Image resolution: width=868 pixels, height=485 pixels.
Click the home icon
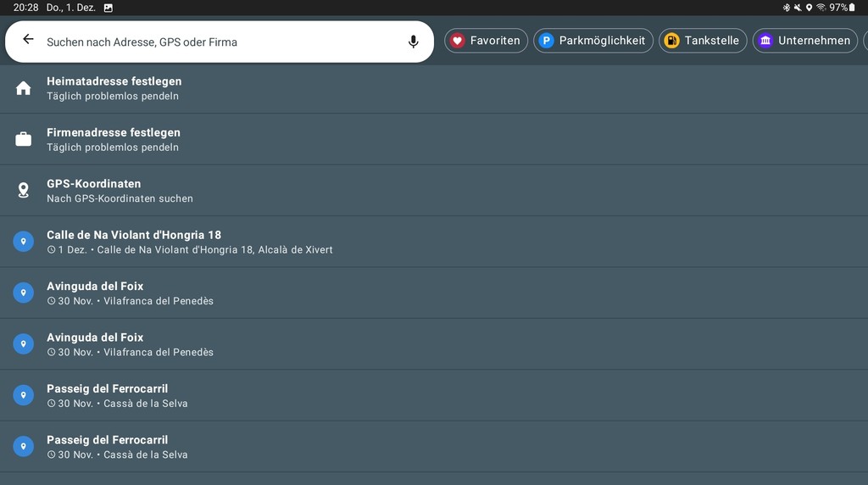click(23, 88)
